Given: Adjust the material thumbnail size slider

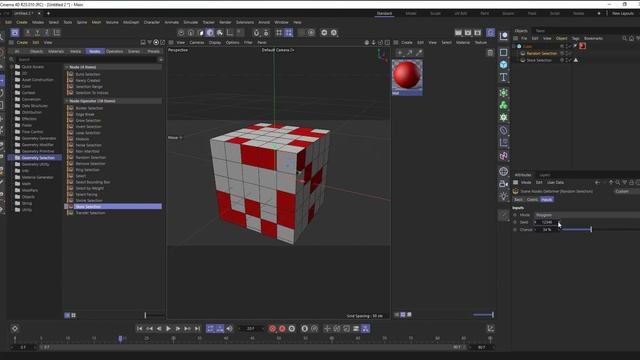Looking at the screenshot, I should (x=484, y=315).
